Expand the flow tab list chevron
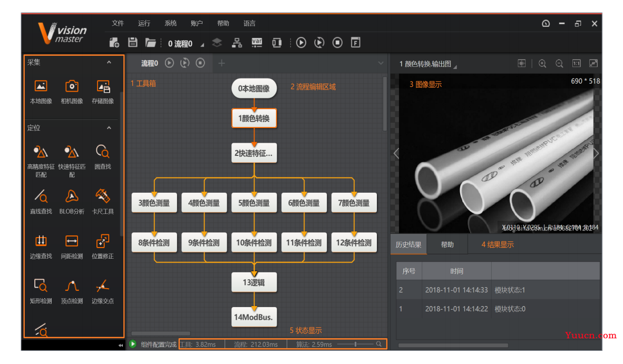This screenshot has width=623, height=364. [381, 63]
